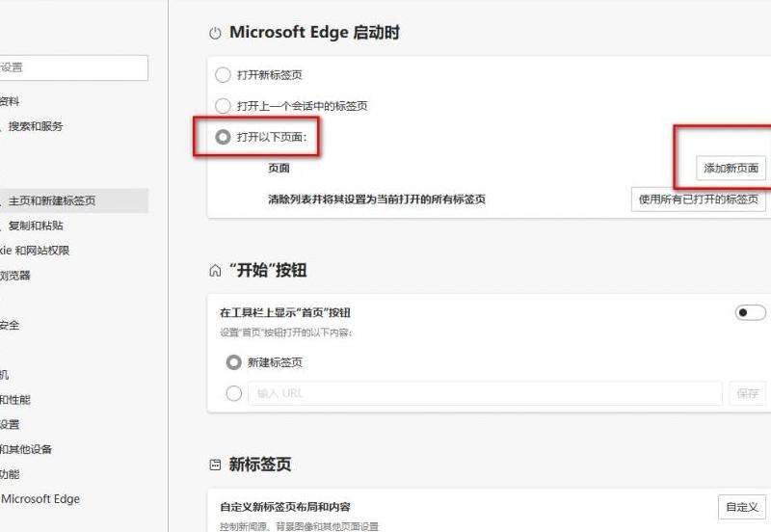Select the 新建标签页 radio under 开始 button
771x532 pixels.
pos(233,362)
